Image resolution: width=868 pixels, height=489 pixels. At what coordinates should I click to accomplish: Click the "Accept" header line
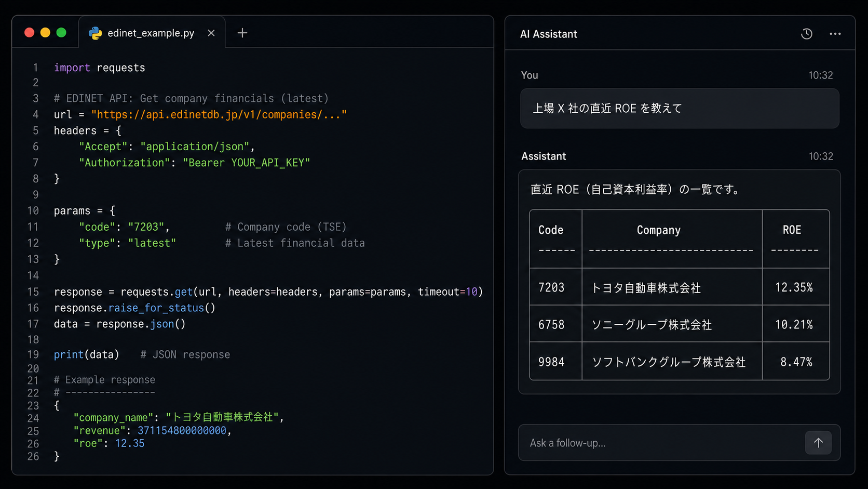[167, 147]
